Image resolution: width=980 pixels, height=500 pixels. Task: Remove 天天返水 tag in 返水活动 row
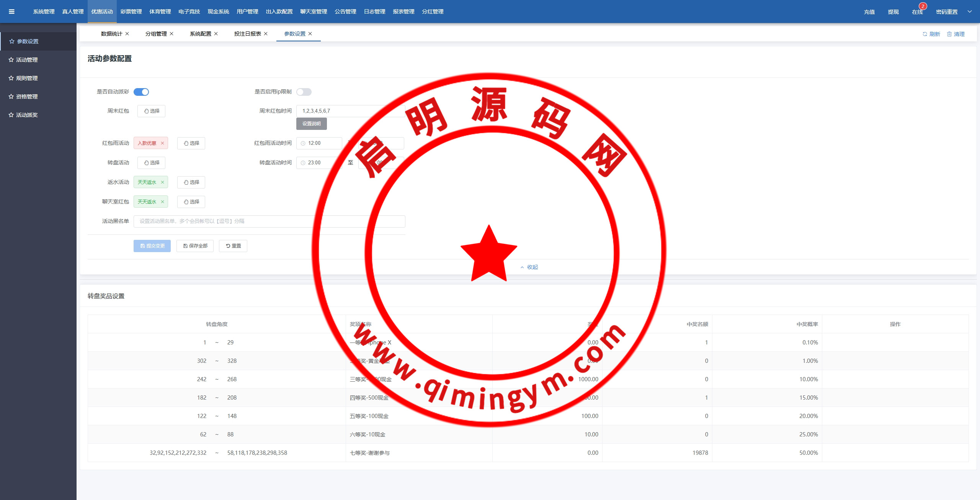tap(162, 182)
